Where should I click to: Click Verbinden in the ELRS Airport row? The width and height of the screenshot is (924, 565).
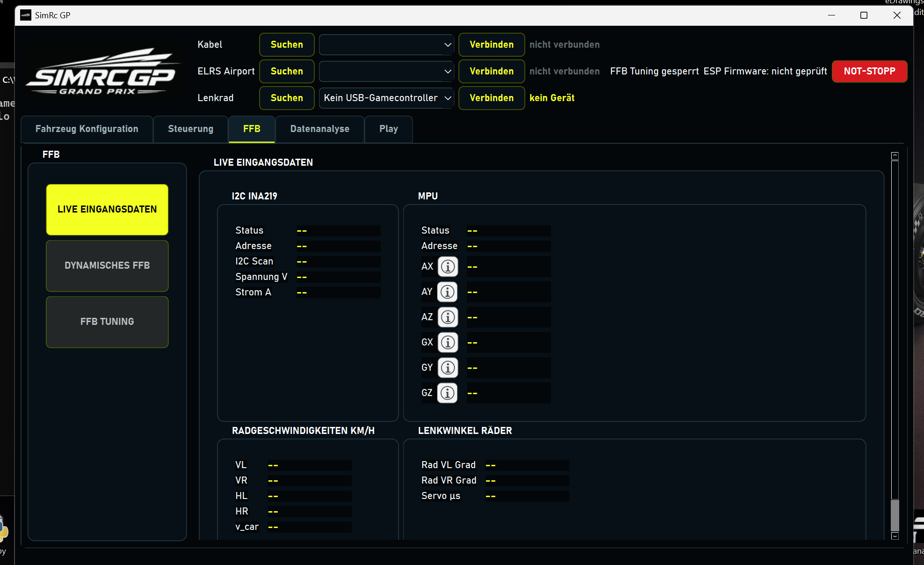coord(492,71)
